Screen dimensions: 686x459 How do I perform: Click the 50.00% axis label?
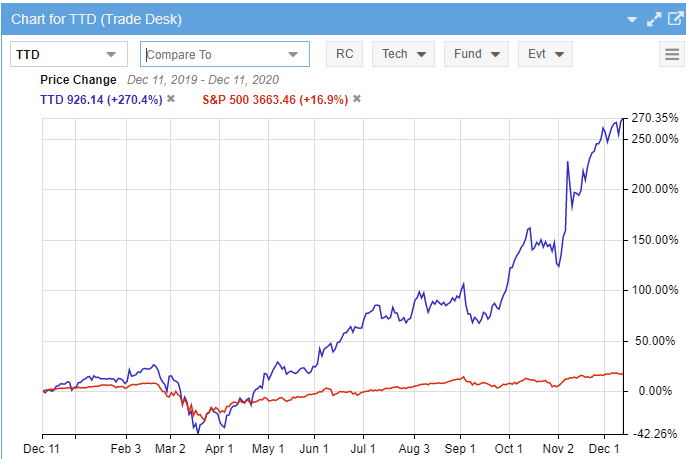pos(655,341)
